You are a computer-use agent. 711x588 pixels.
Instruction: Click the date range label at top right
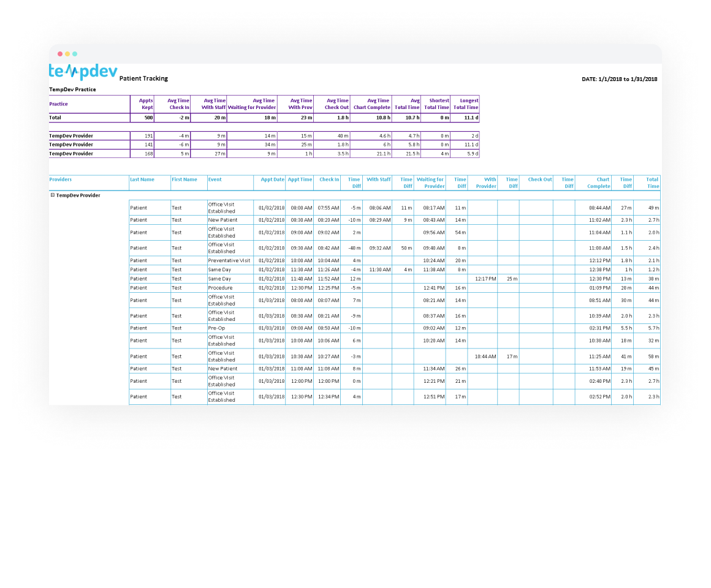pos(619,78)
